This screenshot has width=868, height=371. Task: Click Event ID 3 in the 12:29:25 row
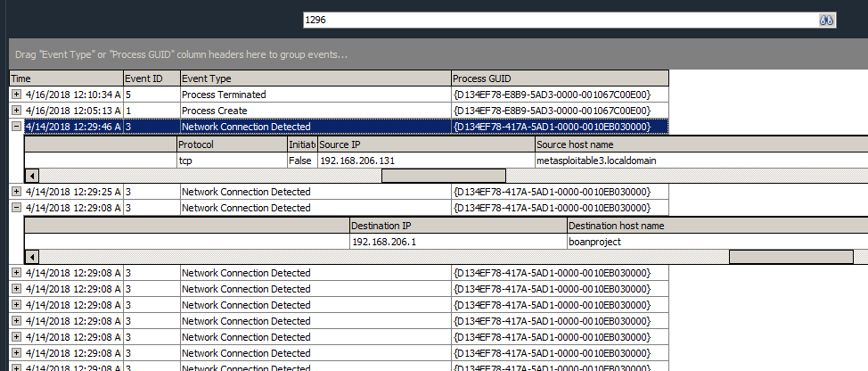[x=151, y=192]
